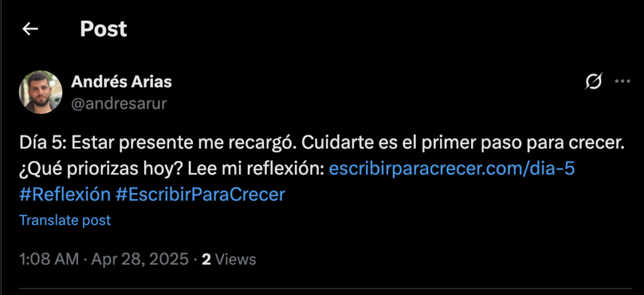Select the word Views beside the count

pos(236,259)
